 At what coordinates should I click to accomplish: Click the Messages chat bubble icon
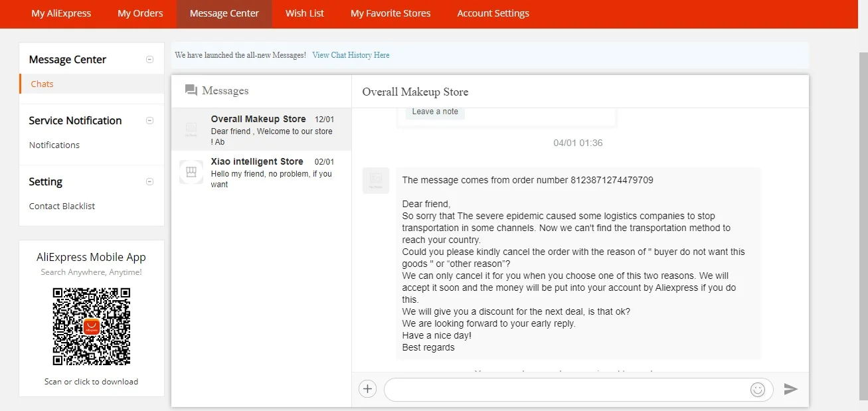191,90
